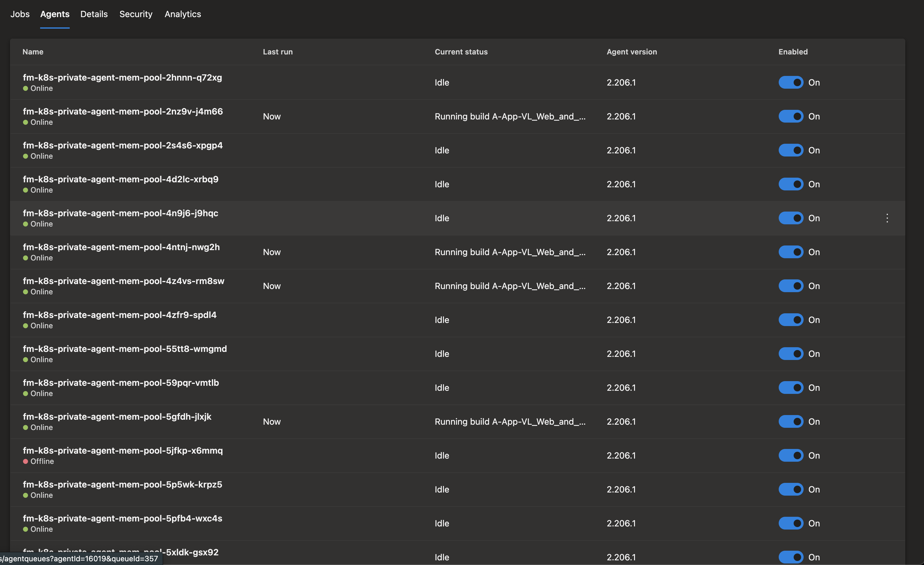Disable the 5pfb4-wxc4s agent toggle
This screenshot has height=565, width=924.
[x=791, y=523]
